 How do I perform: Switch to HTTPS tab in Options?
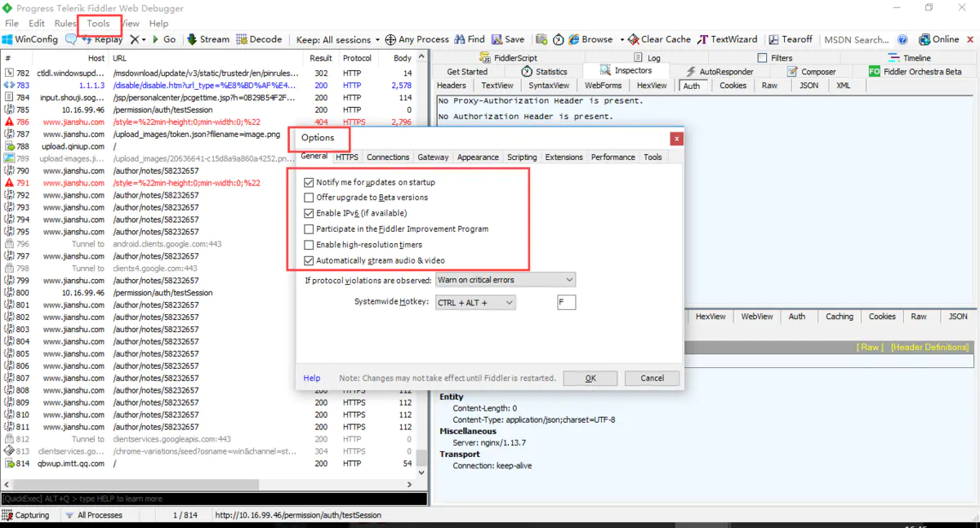347,157
